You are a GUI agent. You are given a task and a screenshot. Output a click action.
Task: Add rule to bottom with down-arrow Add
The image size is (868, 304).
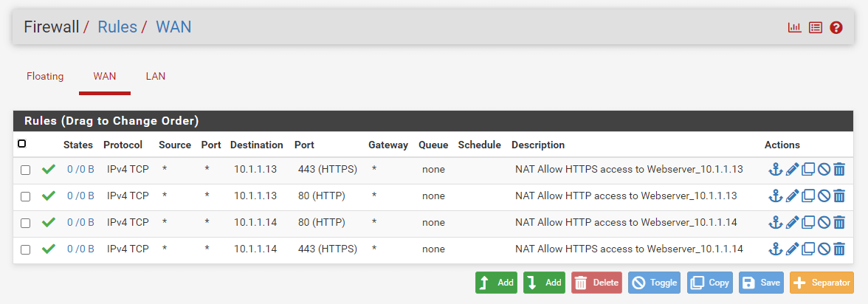(544, 283)
